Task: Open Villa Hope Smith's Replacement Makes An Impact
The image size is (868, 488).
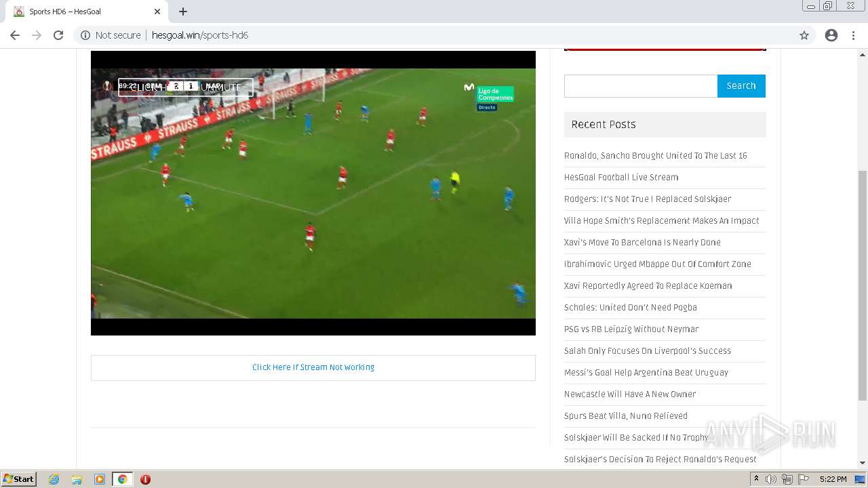Action: click(662, 220)
